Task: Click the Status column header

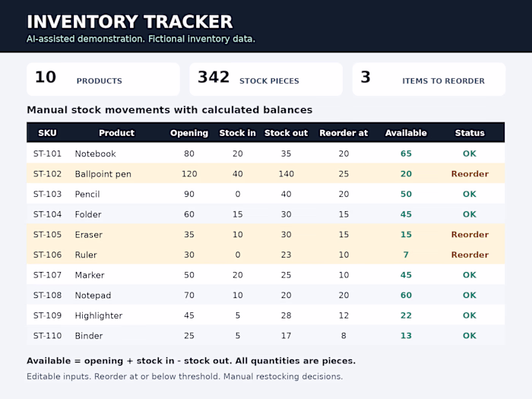Action: tap(470, 133)
